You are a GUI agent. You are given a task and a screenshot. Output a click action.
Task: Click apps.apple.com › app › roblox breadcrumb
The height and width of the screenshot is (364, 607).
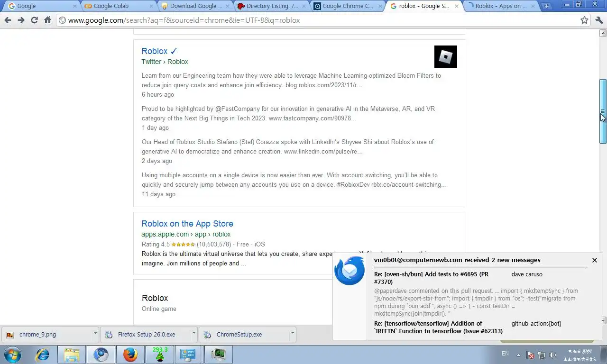pos(186,234)
